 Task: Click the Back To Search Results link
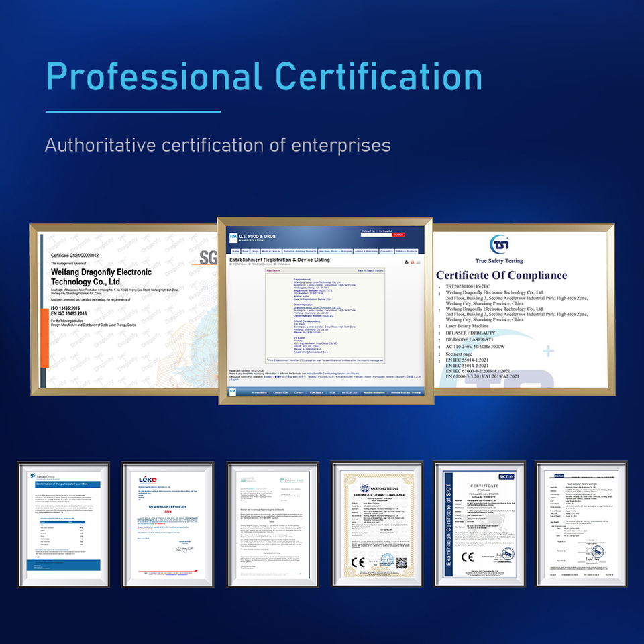point(370,270)
